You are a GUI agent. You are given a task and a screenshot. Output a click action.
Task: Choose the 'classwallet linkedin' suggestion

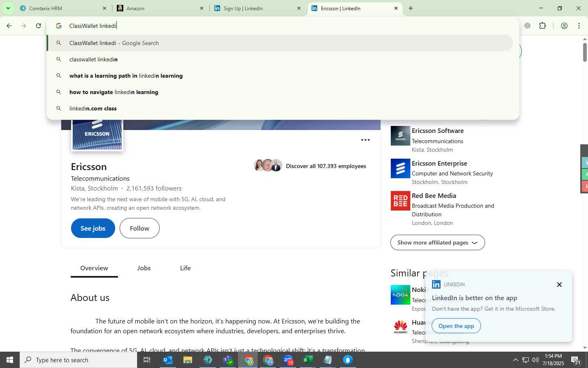tap(280, 59)
